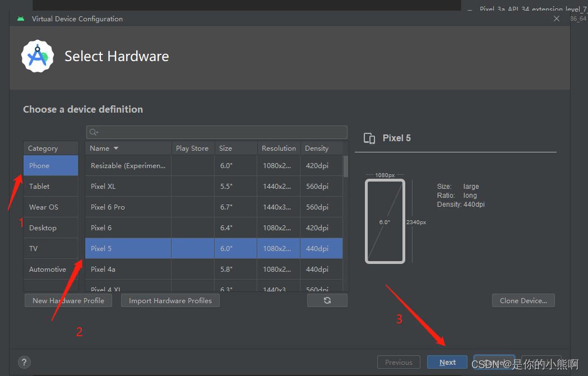Focus the device search field
Image resolution: width=588 pixels, height=376 pixels.
tap(217, 132)
